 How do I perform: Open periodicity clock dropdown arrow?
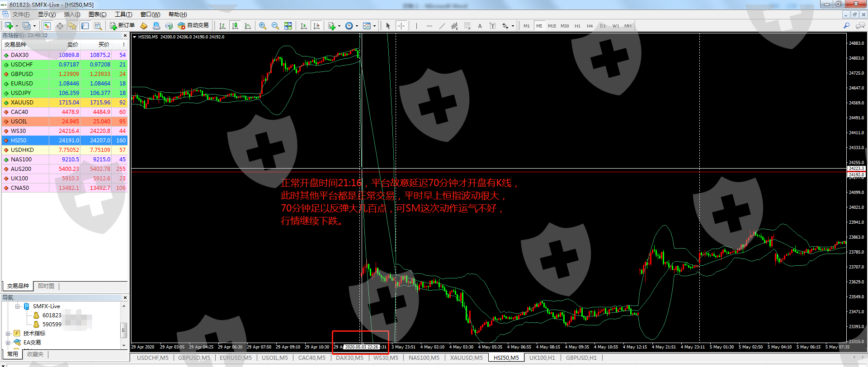point(357,26)
